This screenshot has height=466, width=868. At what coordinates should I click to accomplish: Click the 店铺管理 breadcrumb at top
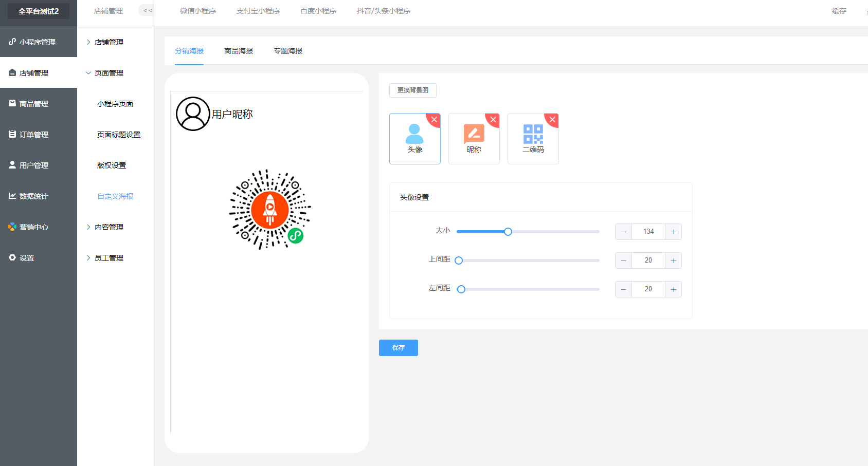(x=109, y=11)
